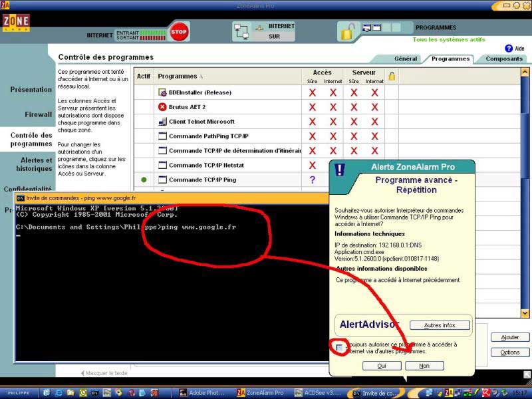
Task: Click Oui to allow the ping
Action: 382,366
